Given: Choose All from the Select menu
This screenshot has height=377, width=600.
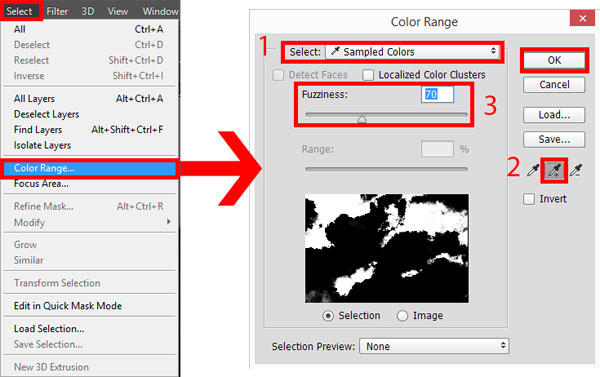Looking at the screenshot, I should (90, 29).
